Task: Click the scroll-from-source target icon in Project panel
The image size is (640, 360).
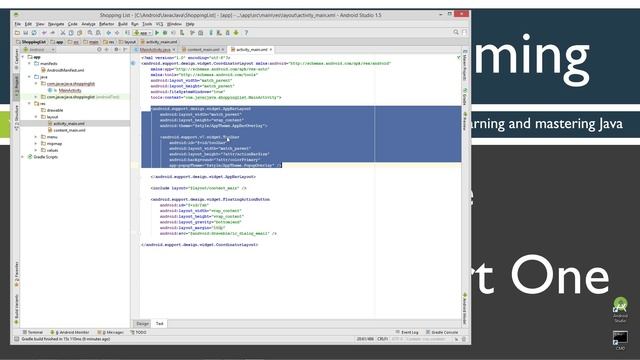Action: [99, 49]
